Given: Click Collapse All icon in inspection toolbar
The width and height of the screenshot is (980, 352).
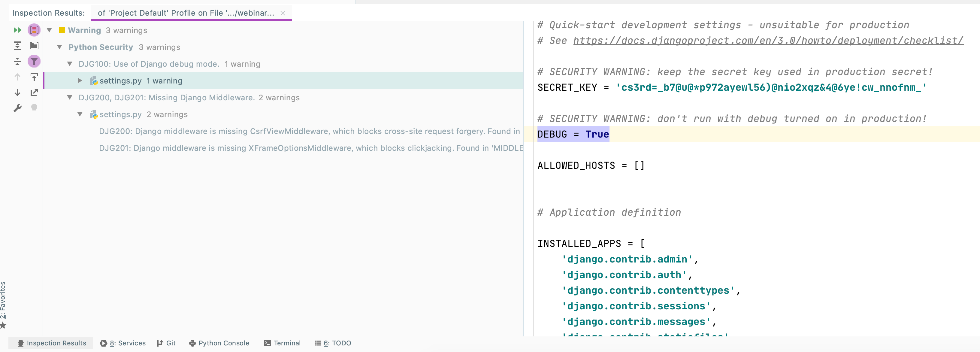Looking at the screenshot, I should point(17,61).
